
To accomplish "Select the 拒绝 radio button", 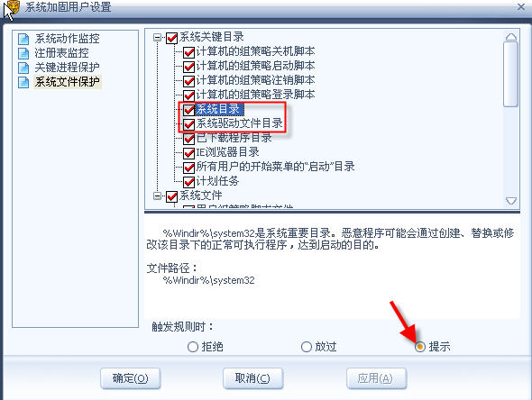I will click(x=192, y=347).
